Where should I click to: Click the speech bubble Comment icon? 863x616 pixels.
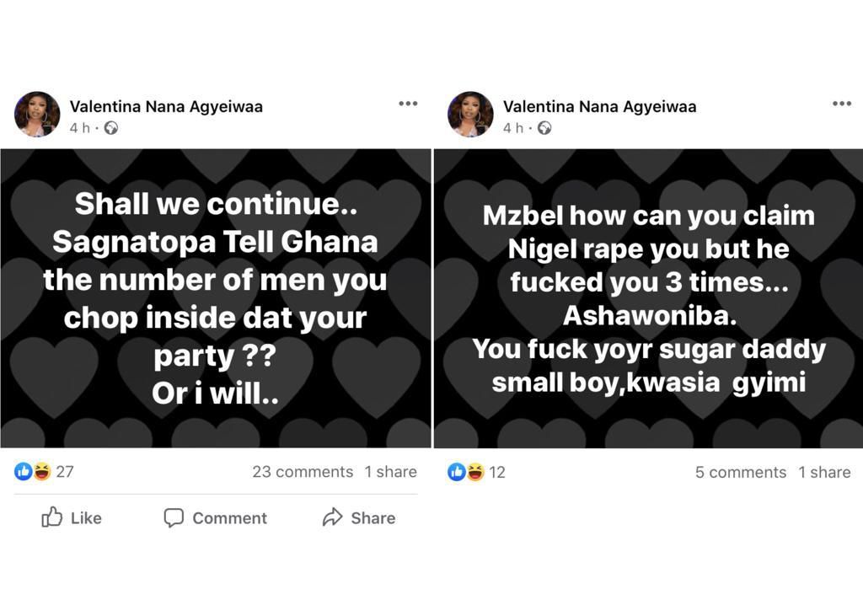point(174,517)
